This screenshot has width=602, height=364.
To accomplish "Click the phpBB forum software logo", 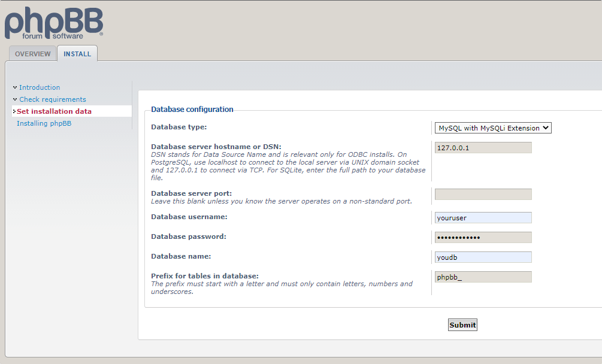I will pyautogui.click(x=53, y=23).
